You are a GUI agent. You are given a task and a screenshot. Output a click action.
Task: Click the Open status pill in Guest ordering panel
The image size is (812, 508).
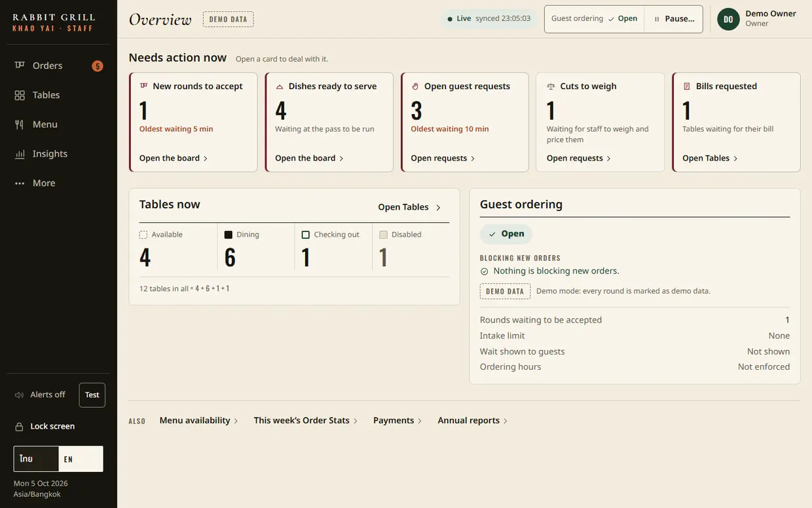[506, 234]
